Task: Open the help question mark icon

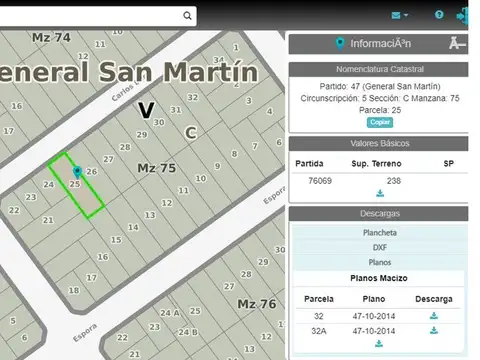Action: 439,15
